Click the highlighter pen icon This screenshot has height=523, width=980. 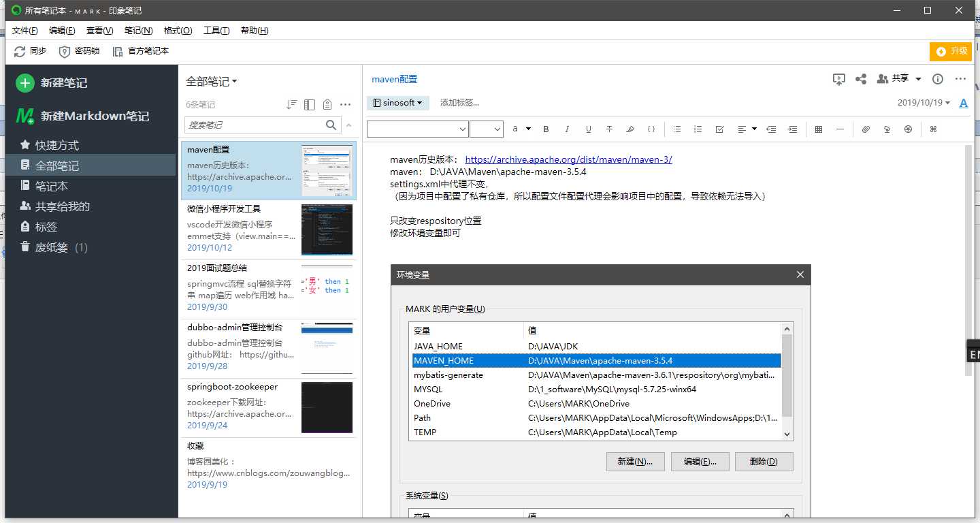[x=630, y=129]
